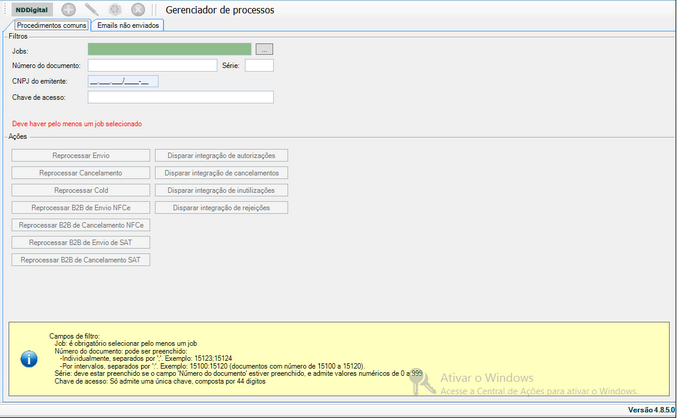
Task: Click Reprocessar Envio button
Action: coord(81,155)
